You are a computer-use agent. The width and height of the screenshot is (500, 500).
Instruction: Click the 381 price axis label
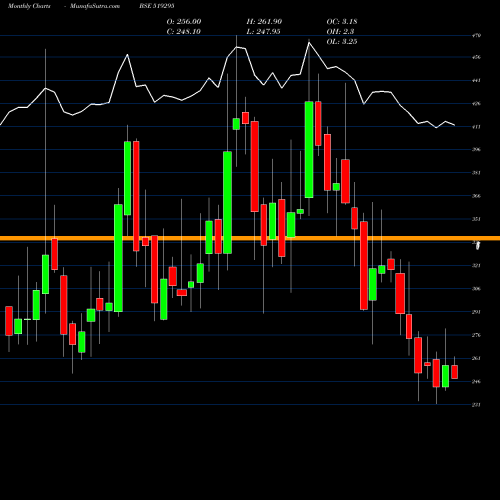476,173
